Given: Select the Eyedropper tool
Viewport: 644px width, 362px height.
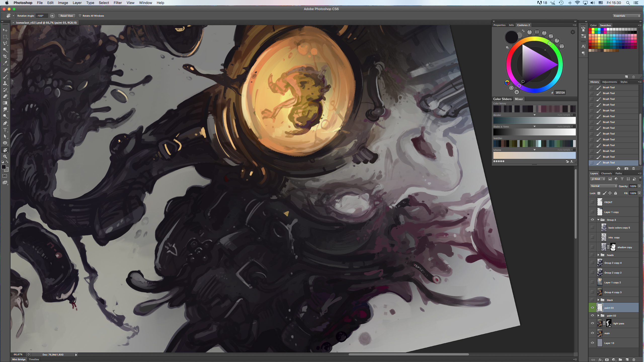Looking at the screenshot, I should coord(5,63).
